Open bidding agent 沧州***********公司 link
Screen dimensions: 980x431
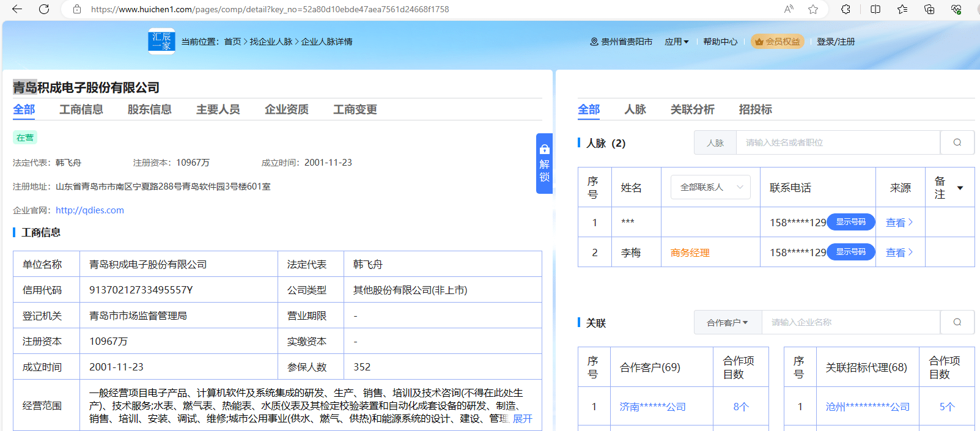(868, 407)
